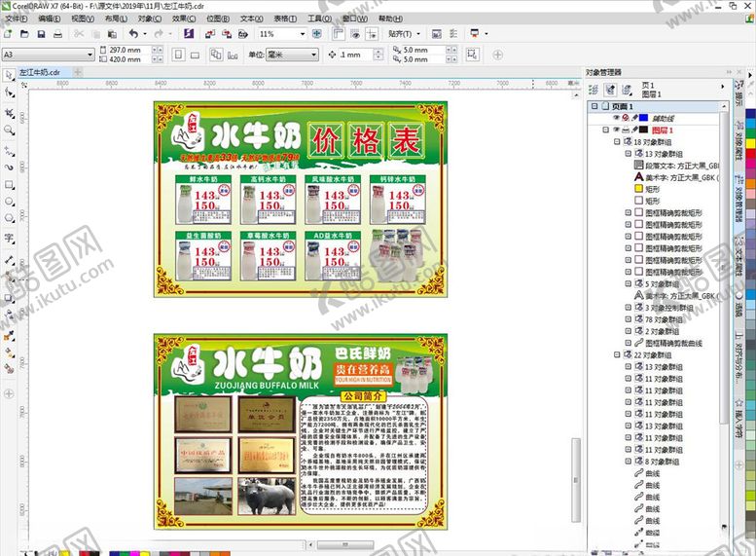This screenshot has width=756, height=556.
Task: Select the Pick tool in toolbox
Action: (9, 75)
